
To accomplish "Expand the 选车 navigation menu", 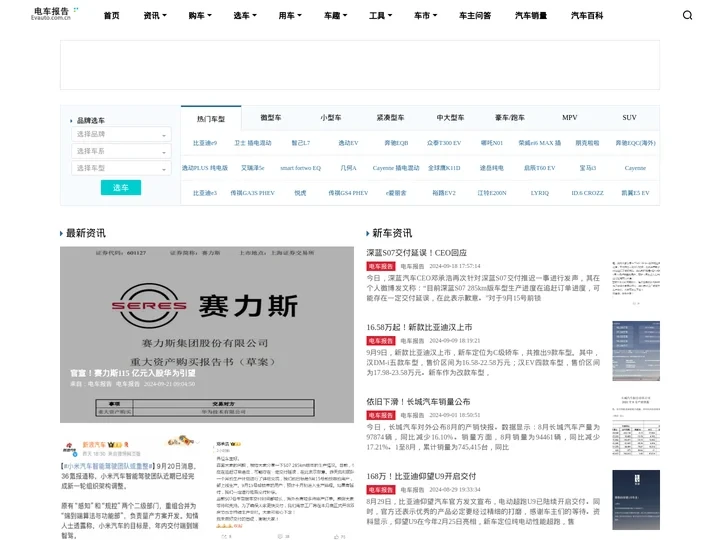I will [x=245, y=16].
